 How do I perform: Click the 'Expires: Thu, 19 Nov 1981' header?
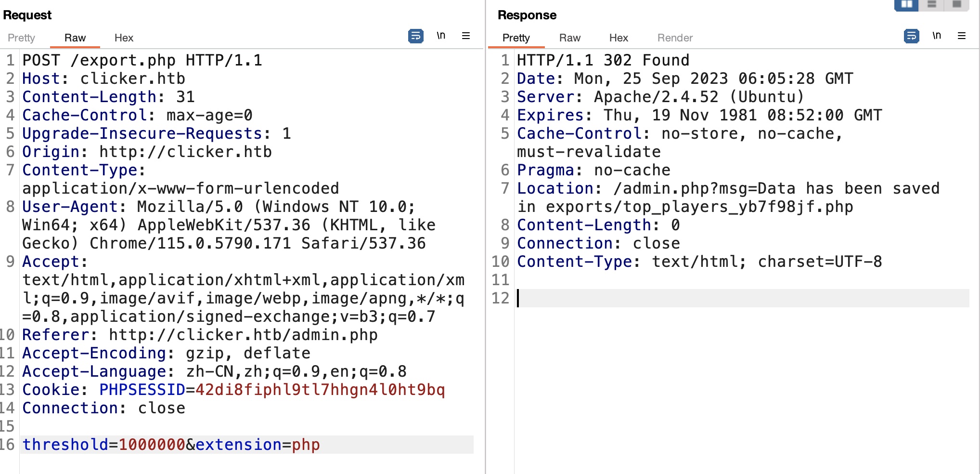tap(699, 115)
